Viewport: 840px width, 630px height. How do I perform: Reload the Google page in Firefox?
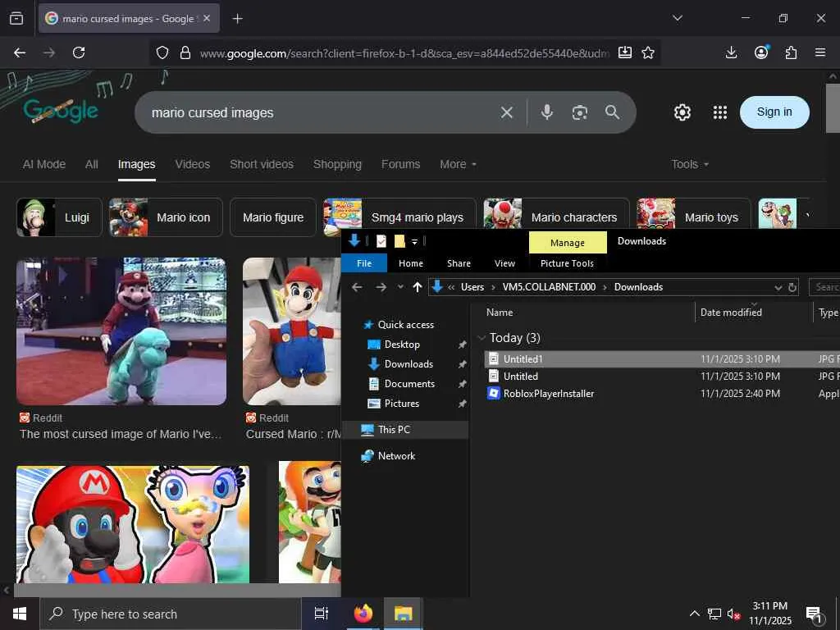(79, 52)
